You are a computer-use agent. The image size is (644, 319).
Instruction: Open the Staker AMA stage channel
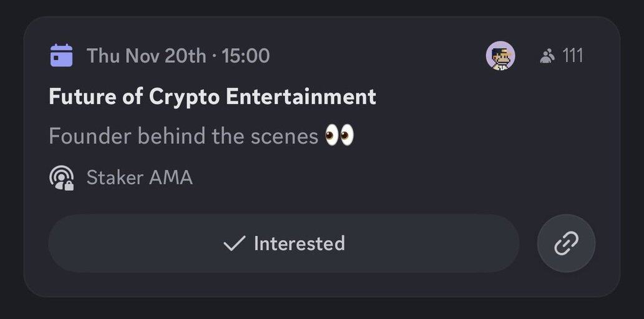139,178
